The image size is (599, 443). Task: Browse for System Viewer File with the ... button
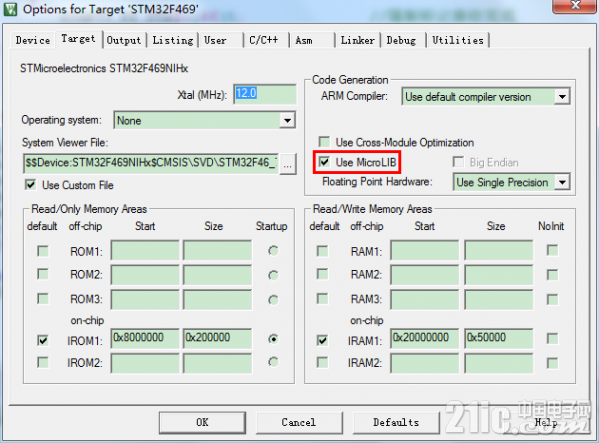[x=288, y=165]
